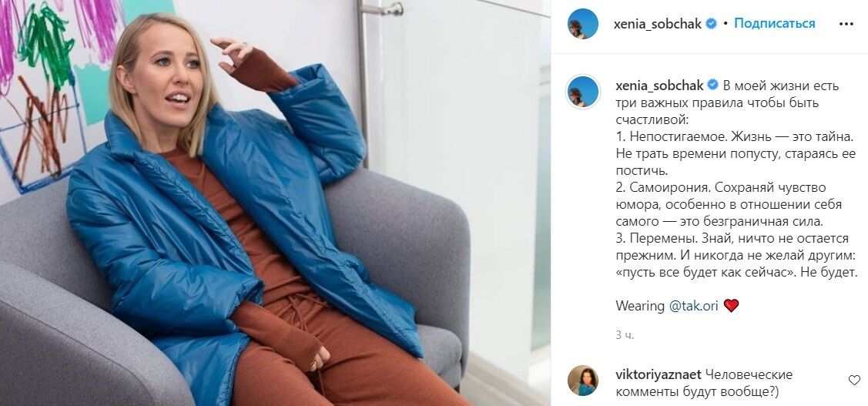Click the post photo of the woman in the blue jacket
The image size is (868, 406).
coord(275,203)
